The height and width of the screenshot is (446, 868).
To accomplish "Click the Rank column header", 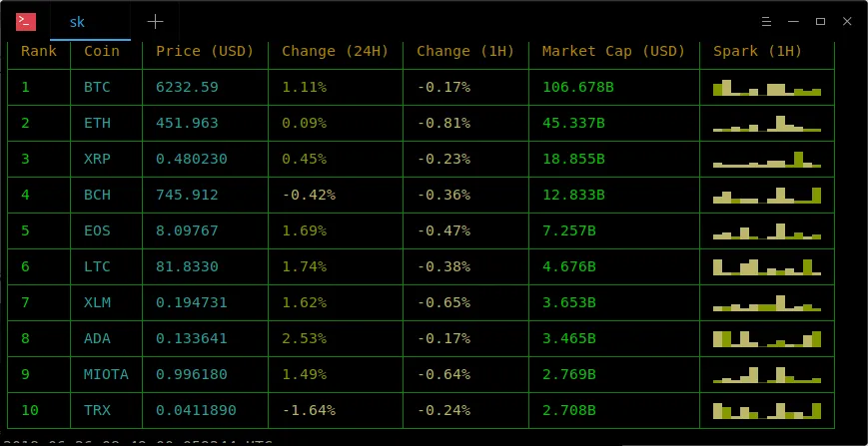I will click(x=39, y=51).
